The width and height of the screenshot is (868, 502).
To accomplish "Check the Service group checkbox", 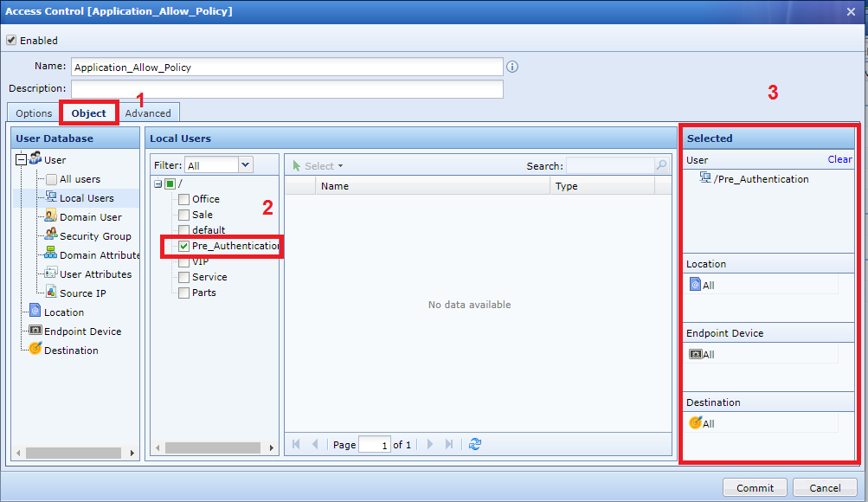I will click(183, 277).
